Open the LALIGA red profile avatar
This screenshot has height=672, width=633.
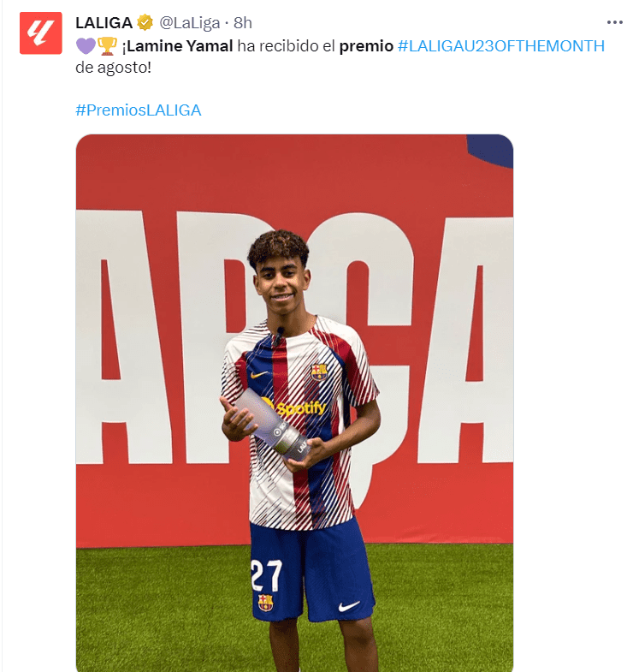pyautogui.click(x=41, y=33)
